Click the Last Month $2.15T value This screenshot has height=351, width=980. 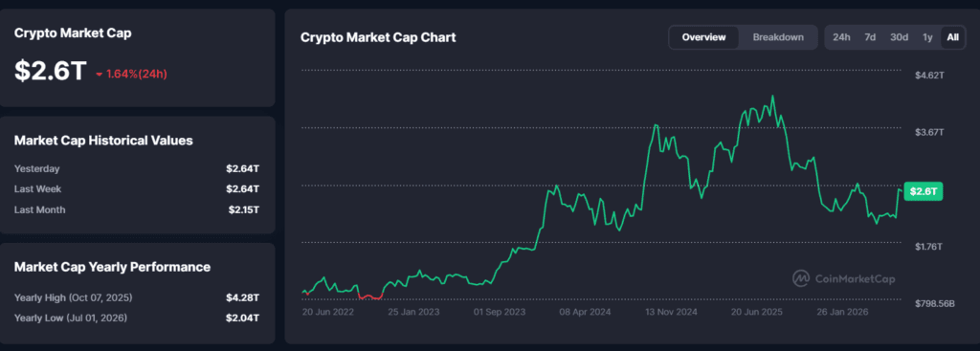(244, 209)
